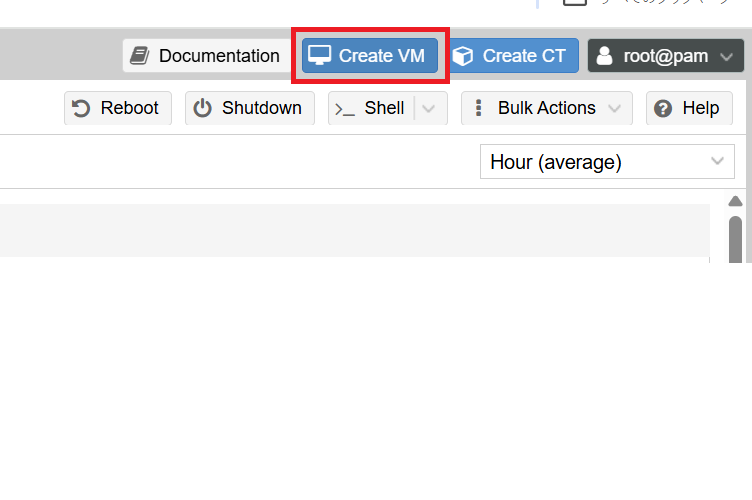Click the cube icon on Create CT

click(463, 56)
